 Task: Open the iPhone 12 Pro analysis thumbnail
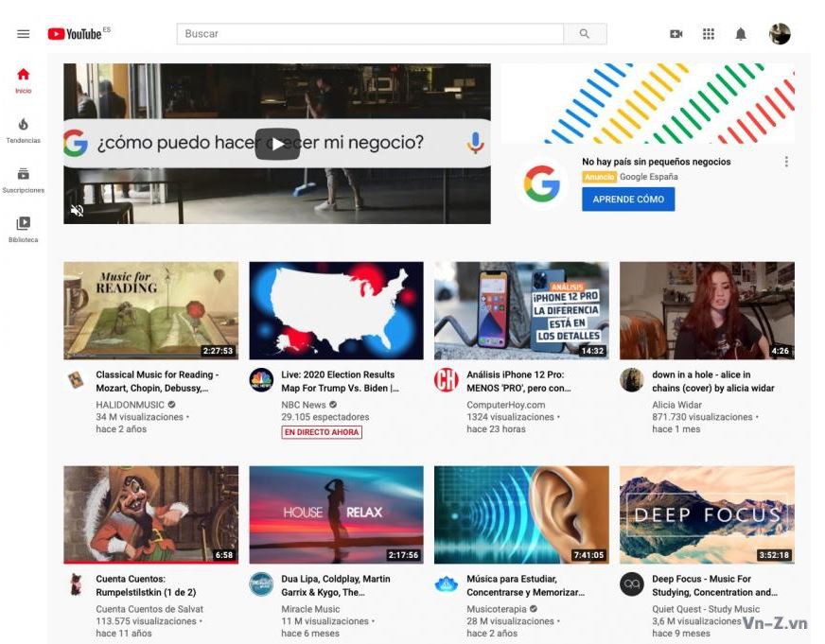(521, 311)
